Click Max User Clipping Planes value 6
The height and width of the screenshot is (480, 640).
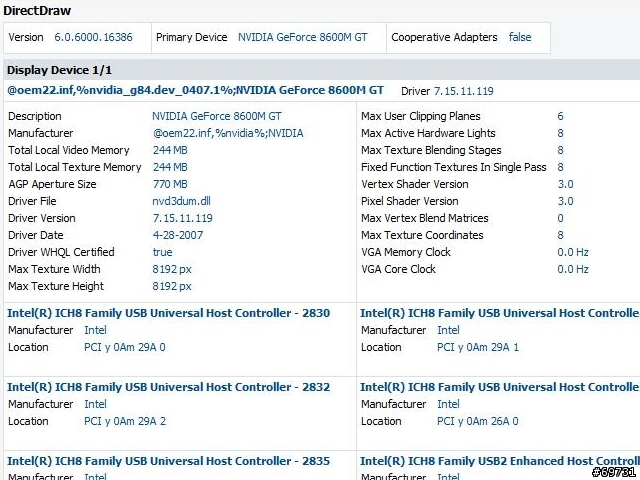tap(560, 116)
